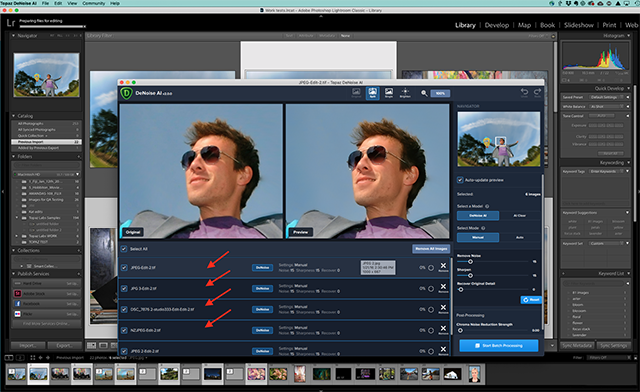Switch to Lightroom grid view icon
Viewport: 640px width, 392px height.
pyautogui.click(x=91, y=345)
